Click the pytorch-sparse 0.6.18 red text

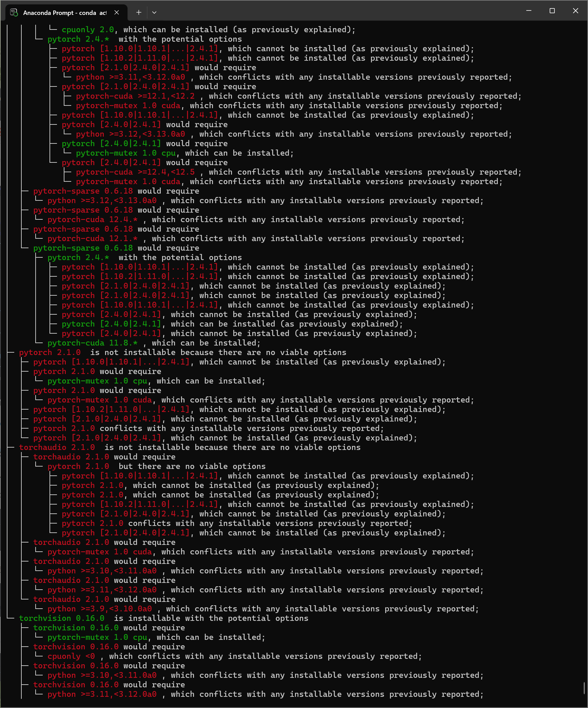point(66,191)
